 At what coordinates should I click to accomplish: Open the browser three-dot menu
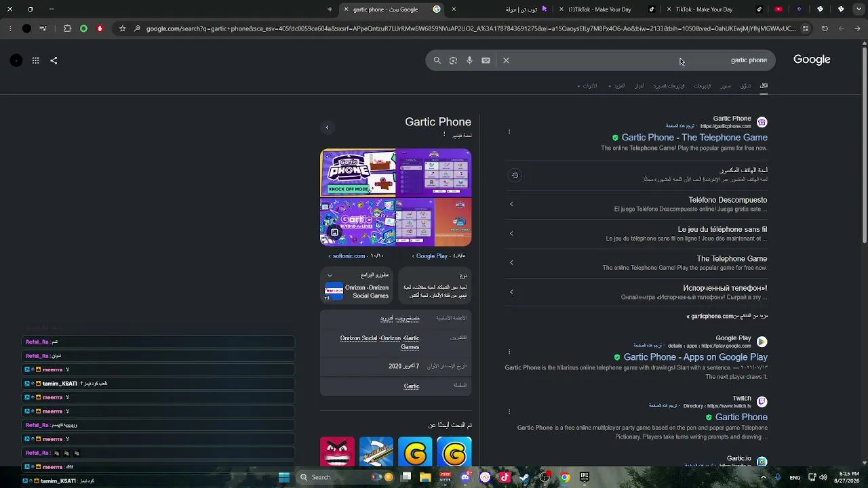9,28
